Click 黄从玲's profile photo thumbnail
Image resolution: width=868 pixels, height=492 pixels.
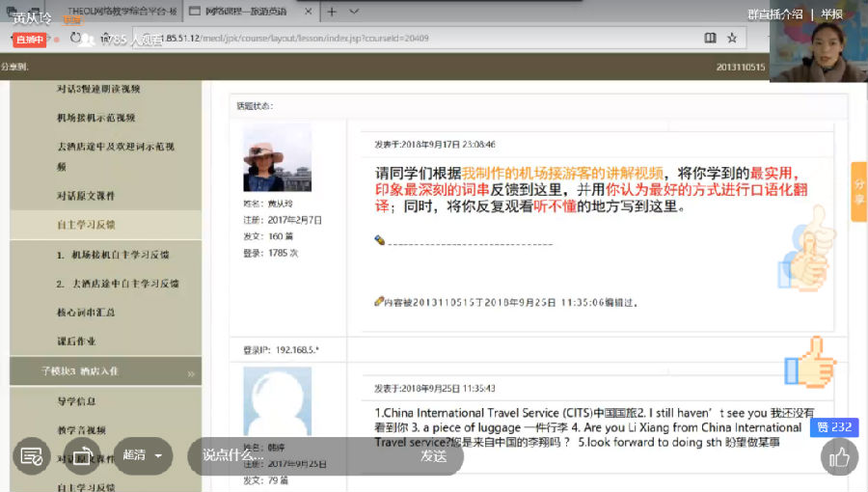click(x=277, y=157)
